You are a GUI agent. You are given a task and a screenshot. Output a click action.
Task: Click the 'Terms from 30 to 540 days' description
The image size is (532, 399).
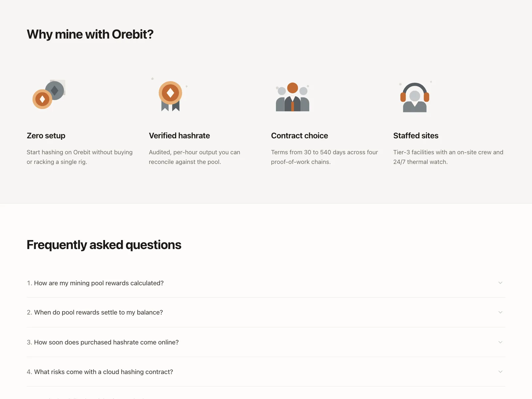coord(325,157)
